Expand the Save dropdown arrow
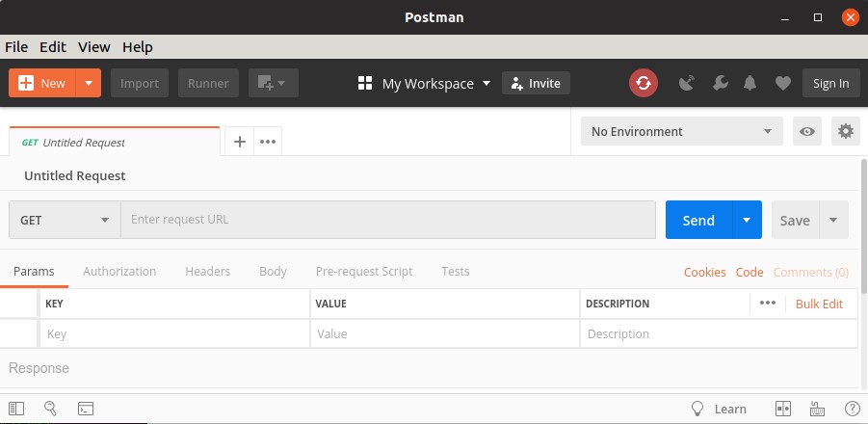 [x=833, y=220]
